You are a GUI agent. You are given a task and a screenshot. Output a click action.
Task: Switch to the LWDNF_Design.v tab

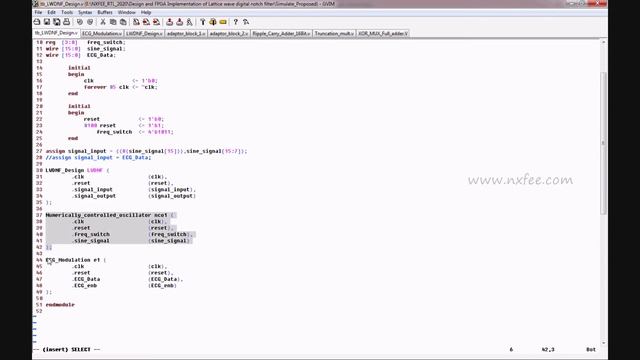click(x=144, y=33)
